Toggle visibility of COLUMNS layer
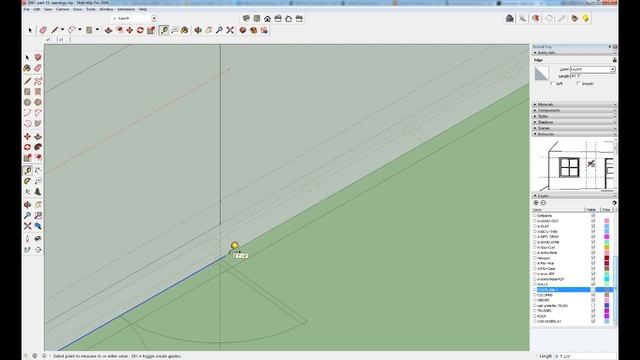640x360 pixels. (593, 295)
